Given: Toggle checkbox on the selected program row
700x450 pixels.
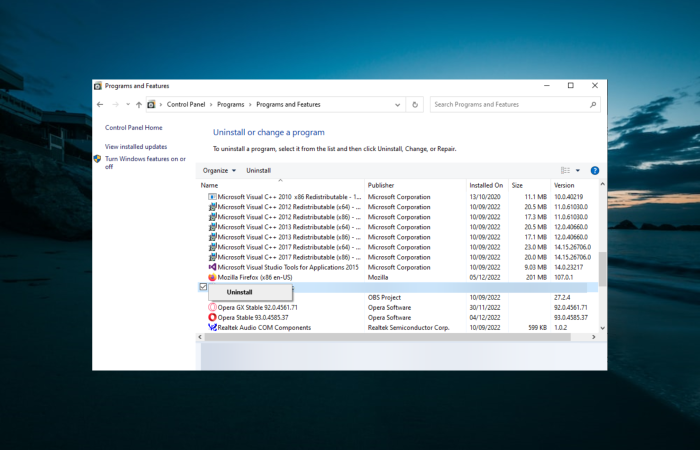Looking at the screenshot, I should pos(203,287).
